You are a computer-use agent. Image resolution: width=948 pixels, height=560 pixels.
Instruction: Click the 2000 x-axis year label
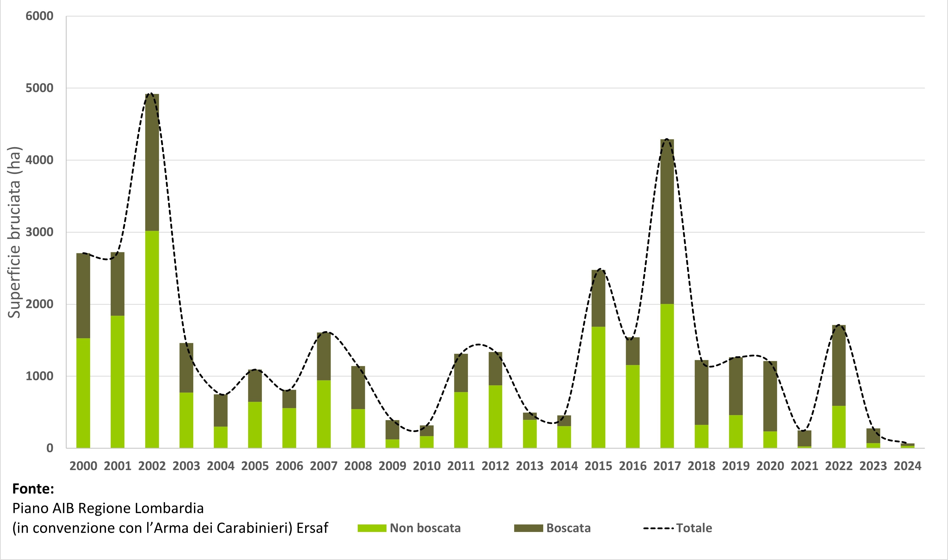(x=83, y=466)
